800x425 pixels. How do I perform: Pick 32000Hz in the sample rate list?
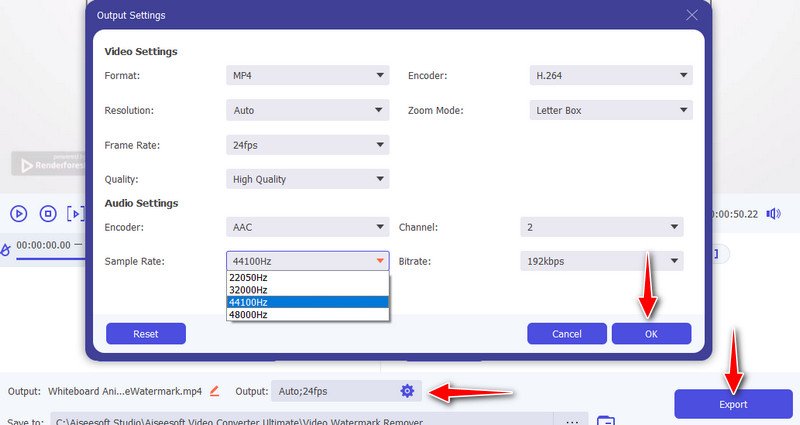[x=307, y=289]
